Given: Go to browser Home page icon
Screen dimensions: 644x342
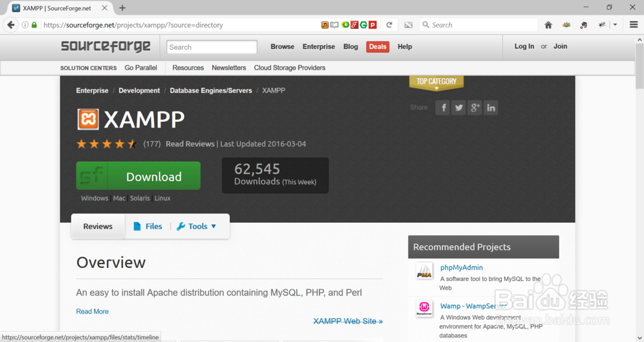Looking at the screenshot, I should click(x=548, y=25).
